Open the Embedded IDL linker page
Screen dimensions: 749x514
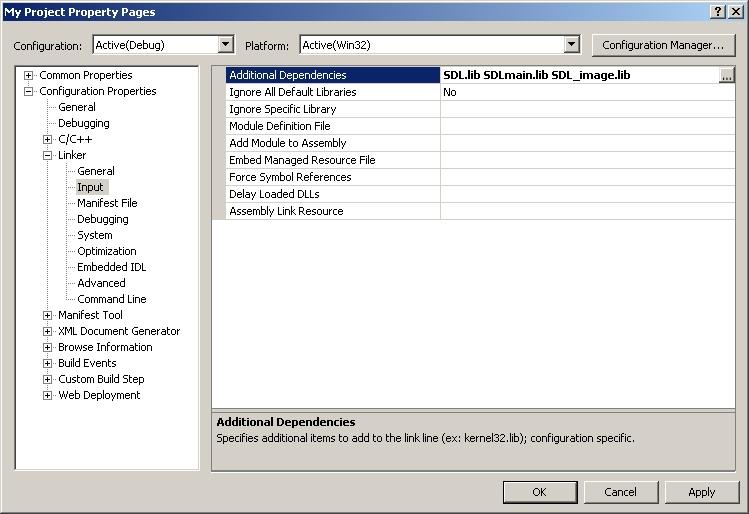(x=111, y=267)
